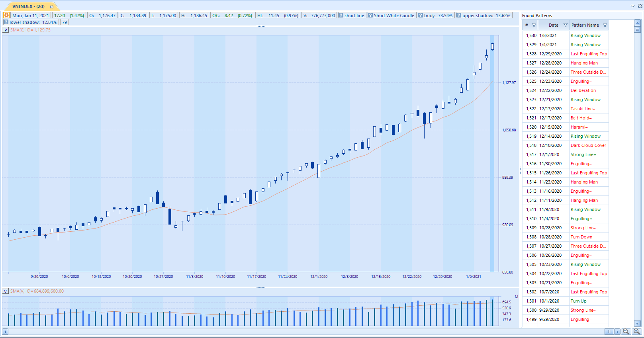The height and width of the screenshot is (338, 644).
Task: Zoom out the chart with magnifier minus
Action: 626,332
